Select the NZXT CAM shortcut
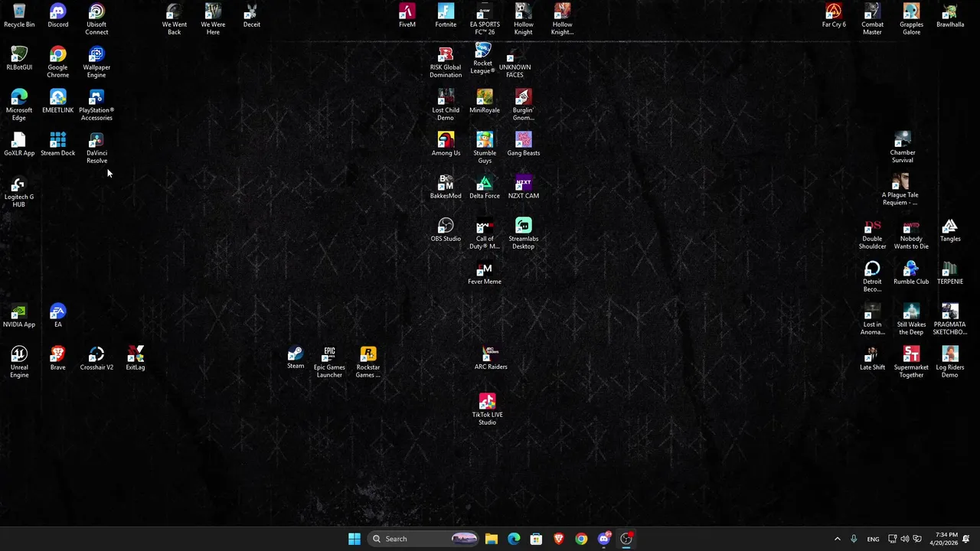Image resolution: width=980 pixels, height=551 pixels. (x=524, y=187)
